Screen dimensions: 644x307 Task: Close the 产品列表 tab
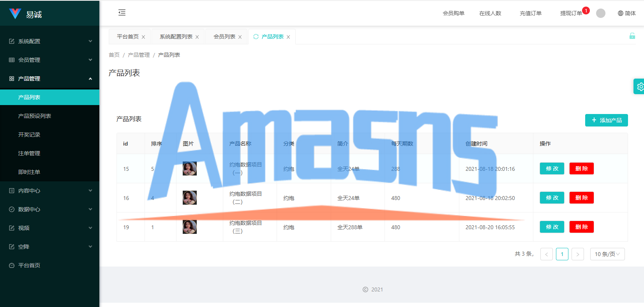click(x=288, y=37)
